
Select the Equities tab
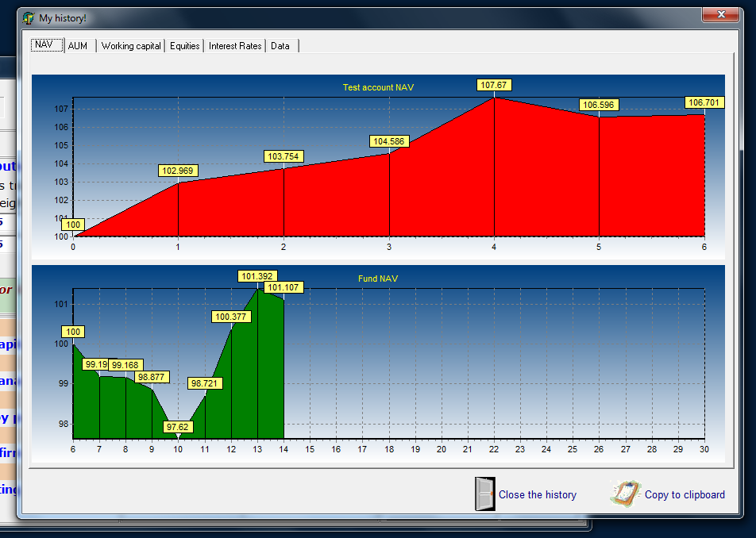[185, 46]
